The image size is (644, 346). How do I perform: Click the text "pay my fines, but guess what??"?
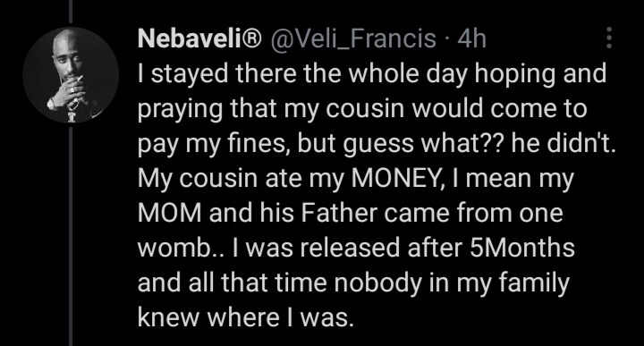tap(321, 145)
